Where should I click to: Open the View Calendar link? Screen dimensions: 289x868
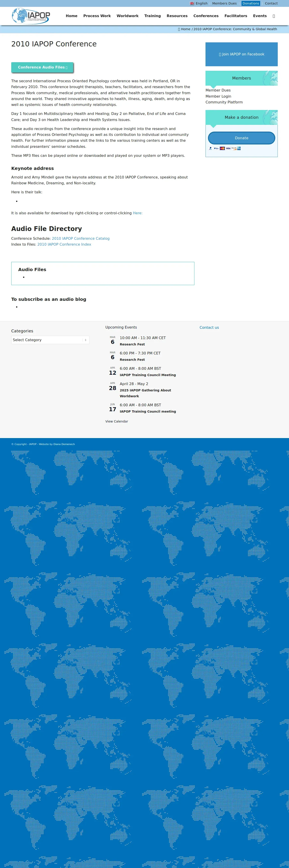click(x=117, y=422)
